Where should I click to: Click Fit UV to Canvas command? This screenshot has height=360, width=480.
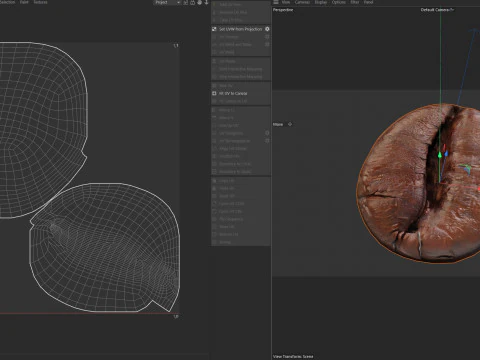click(233, 93)
